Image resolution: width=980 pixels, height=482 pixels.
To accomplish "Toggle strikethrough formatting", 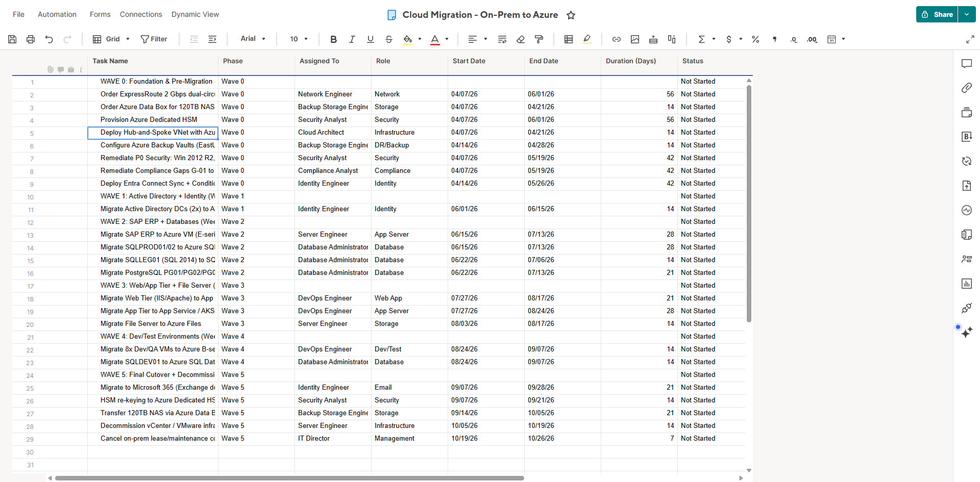I will tap(389, 39).
